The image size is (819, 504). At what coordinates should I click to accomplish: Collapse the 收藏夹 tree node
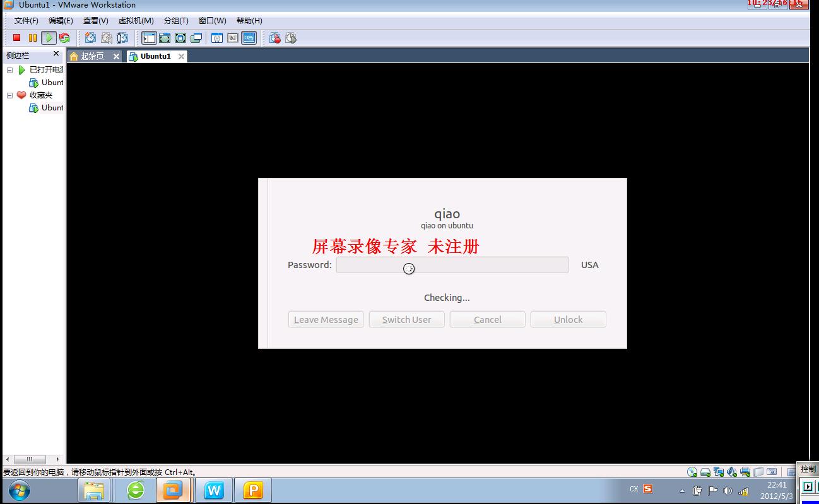(x=9, y=95)
